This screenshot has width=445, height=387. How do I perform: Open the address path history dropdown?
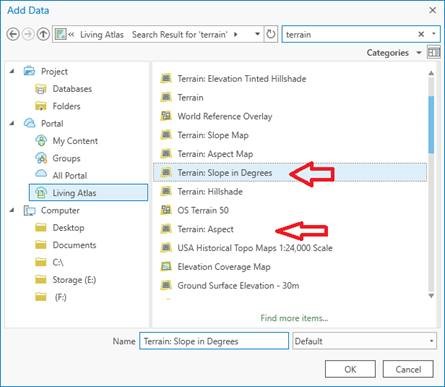click(257, 34)
